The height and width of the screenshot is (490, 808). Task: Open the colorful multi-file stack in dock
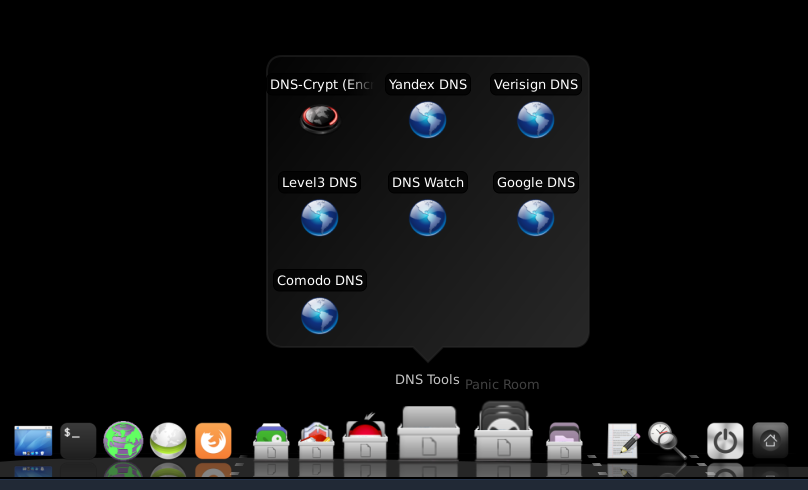316,441
